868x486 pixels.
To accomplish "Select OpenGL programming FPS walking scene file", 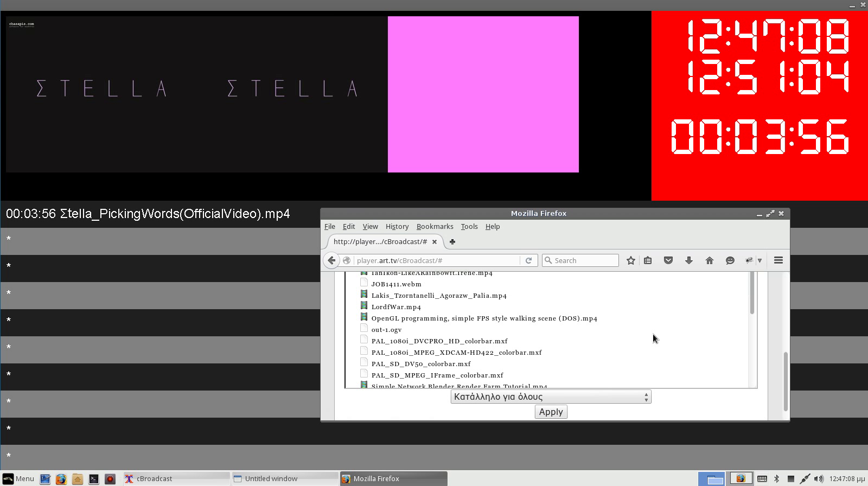I will [484, 318].
